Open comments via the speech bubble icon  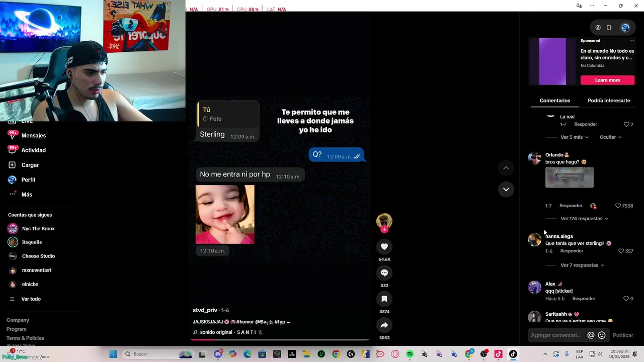coord(384,273)
